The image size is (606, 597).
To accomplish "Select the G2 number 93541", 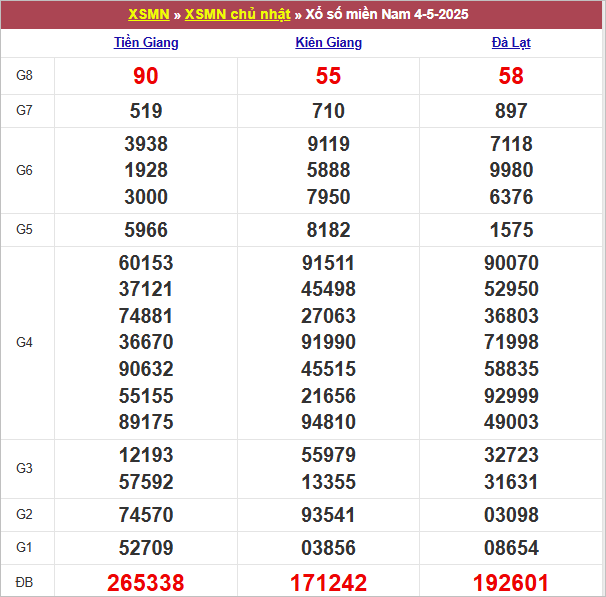I will pyautogui.click(x=328, y=516).
